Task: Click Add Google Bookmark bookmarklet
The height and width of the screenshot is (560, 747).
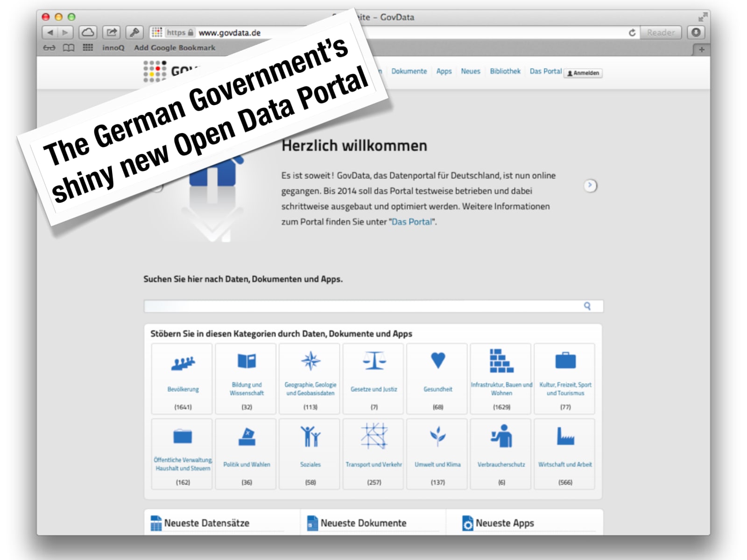Action: pos(175,48)
